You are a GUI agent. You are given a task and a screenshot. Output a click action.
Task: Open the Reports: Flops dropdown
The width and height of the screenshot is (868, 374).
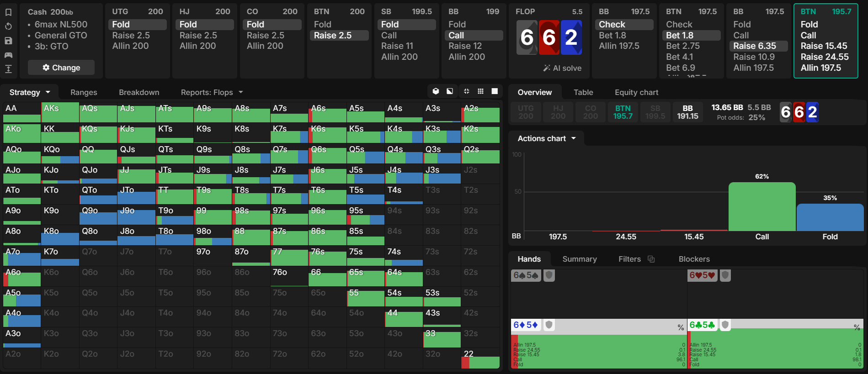(212, 92)
